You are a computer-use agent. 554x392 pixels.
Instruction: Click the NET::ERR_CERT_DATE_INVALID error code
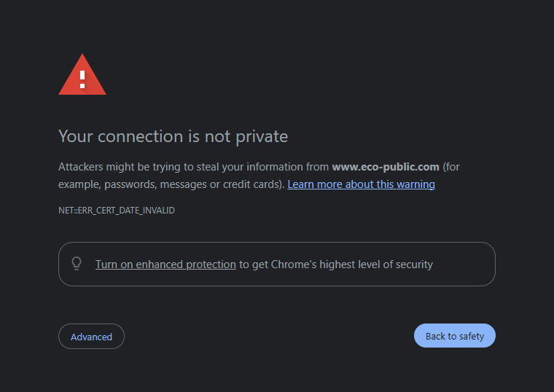tap(117, 211)
